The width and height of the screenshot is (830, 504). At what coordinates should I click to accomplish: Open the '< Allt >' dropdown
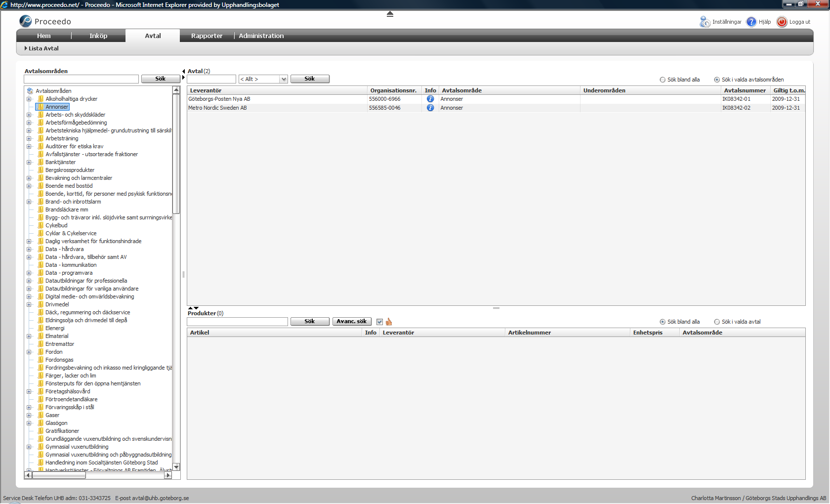click(263, 79)
